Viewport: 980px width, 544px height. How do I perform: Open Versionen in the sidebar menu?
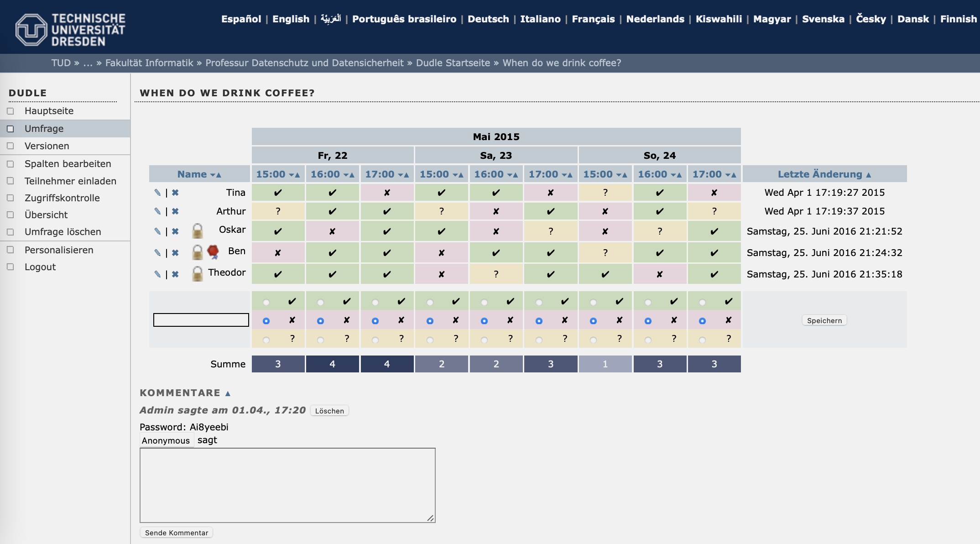pos(47,146)
